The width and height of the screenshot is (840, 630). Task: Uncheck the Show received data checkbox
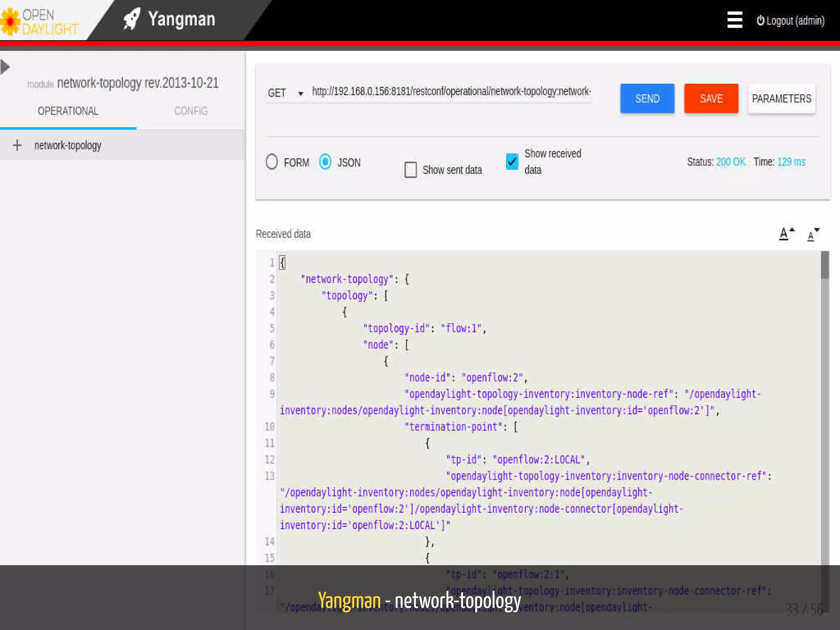click(x=512, y=162)
